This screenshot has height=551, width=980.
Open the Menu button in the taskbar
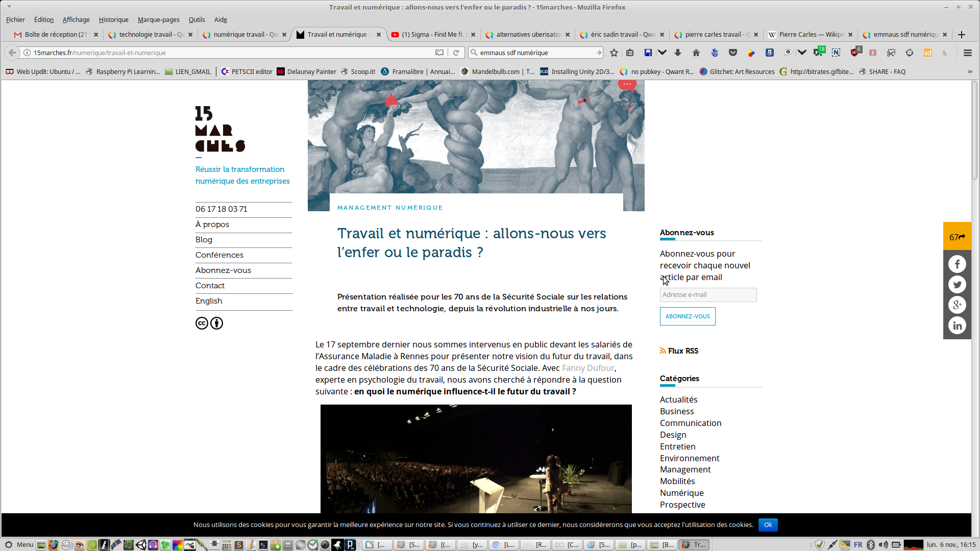pyautogui.click(x=19, y=544)
